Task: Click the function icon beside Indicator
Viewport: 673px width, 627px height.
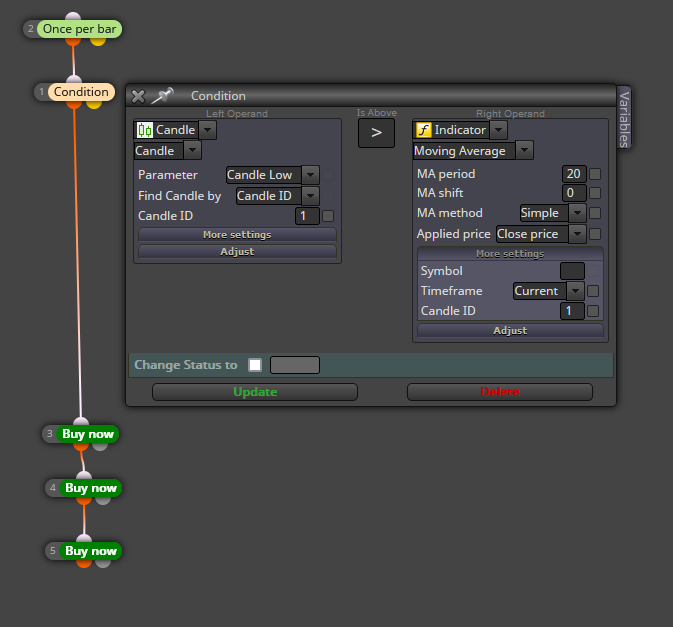Action: tap(424, 130)
